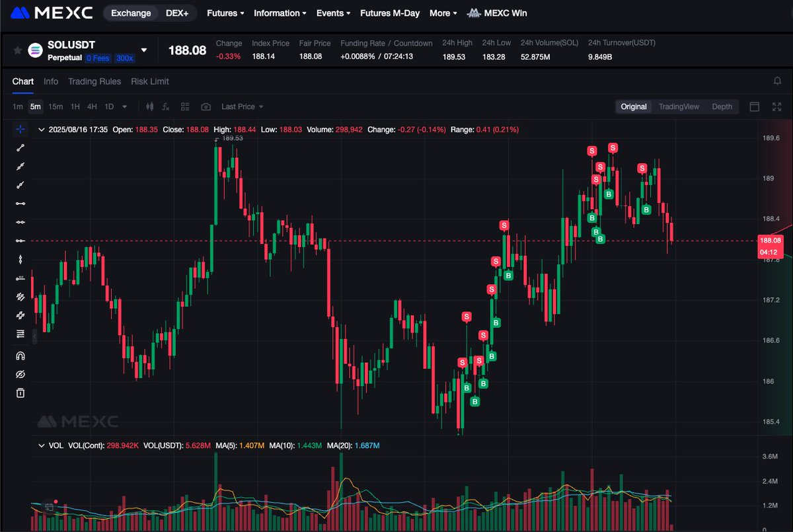Pick the diagonal segment drawing tool with end circles
The image size is (793, 532).
click(x=20, y=148)
